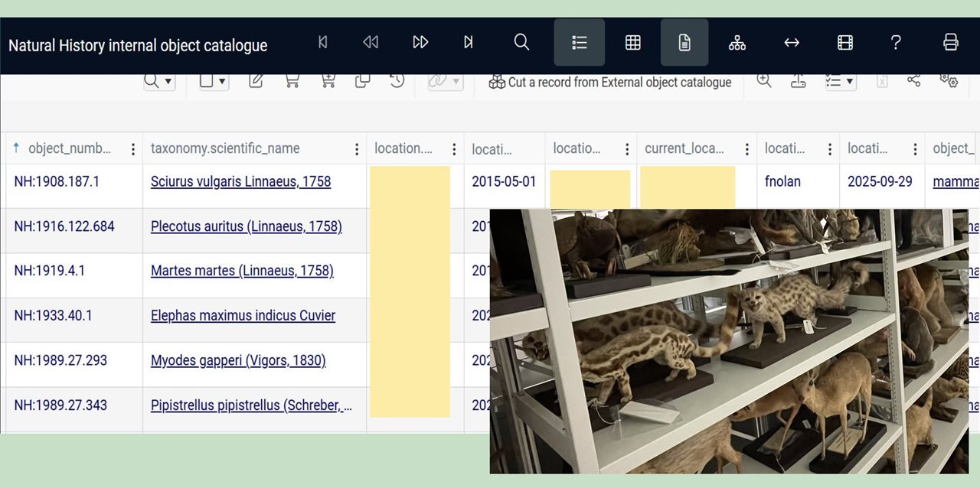The height and width of the screenshot is (488, 980).
Task: Print using the printer icon
Action: tap(951, 43)
